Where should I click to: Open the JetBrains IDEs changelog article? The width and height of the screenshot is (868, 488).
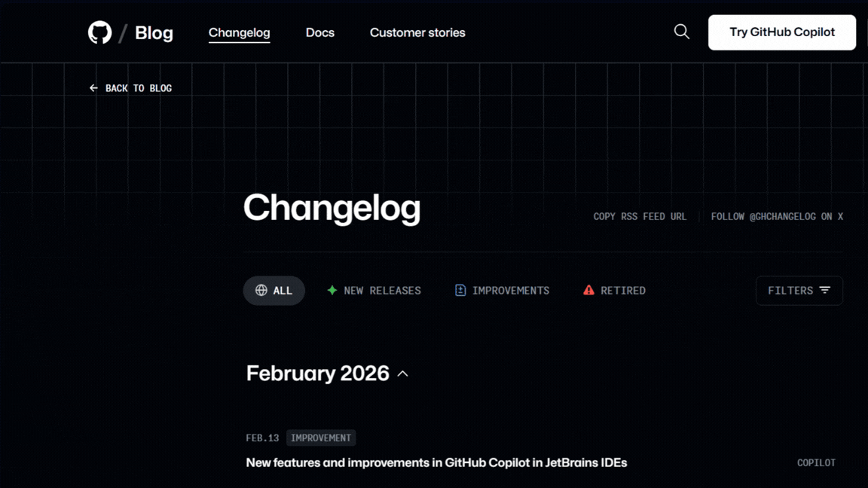tap(436, 462)
